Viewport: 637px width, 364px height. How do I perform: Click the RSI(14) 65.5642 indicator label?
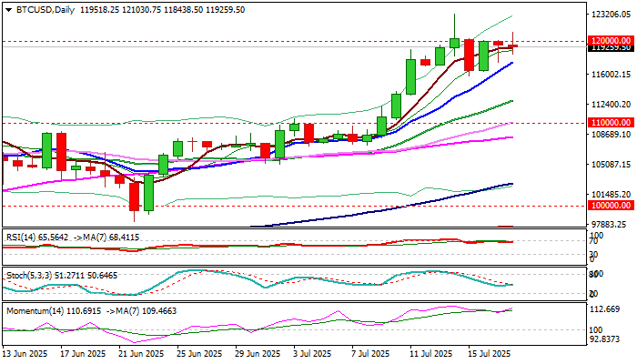(37, 238)
